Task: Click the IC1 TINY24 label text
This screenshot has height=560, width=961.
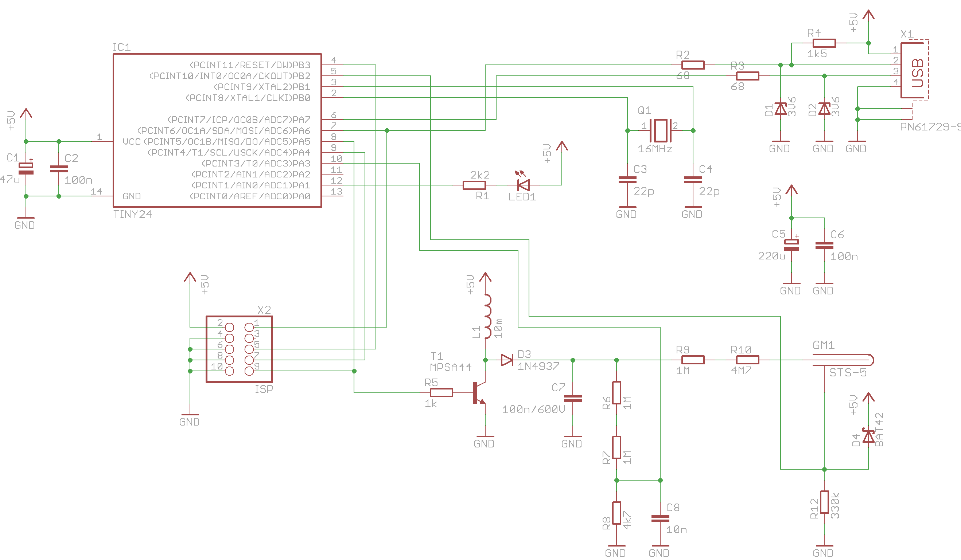Action: tap(132, 214)
